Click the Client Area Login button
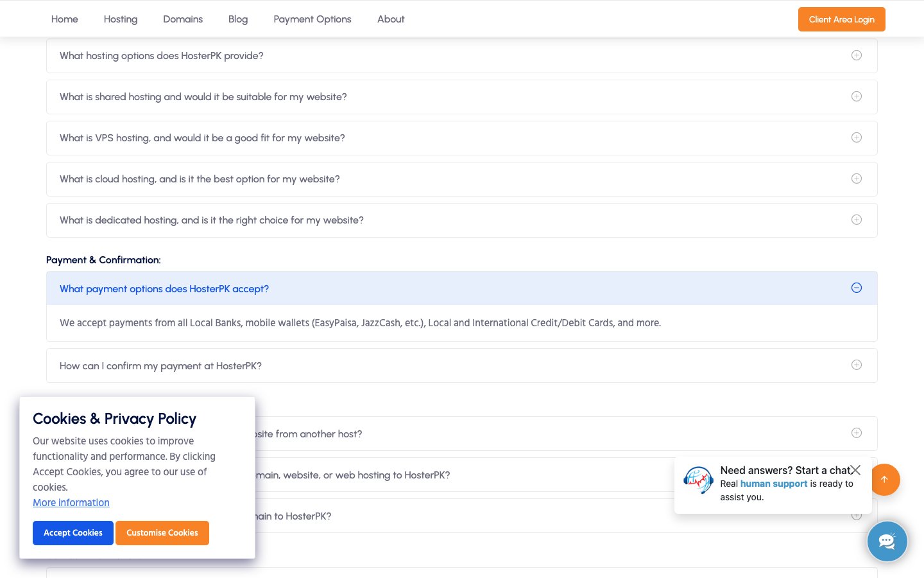This screenshot has width=924, height=578. click(841, 19)
